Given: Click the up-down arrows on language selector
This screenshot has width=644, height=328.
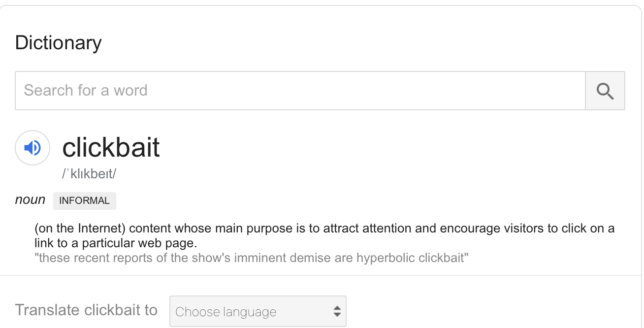Looking at the screenshot, I should [x=337, y=311].
